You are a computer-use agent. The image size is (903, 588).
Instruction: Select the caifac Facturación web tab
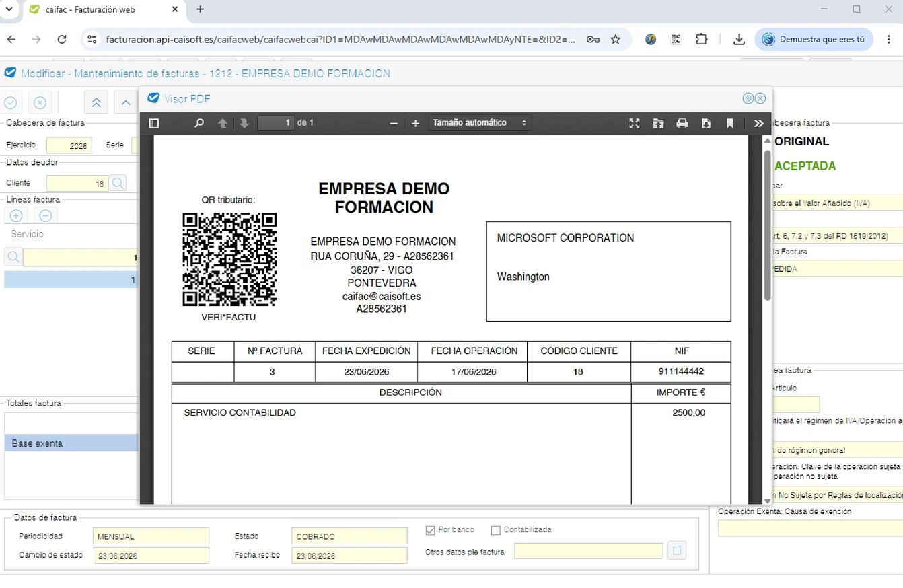point(104,9)
